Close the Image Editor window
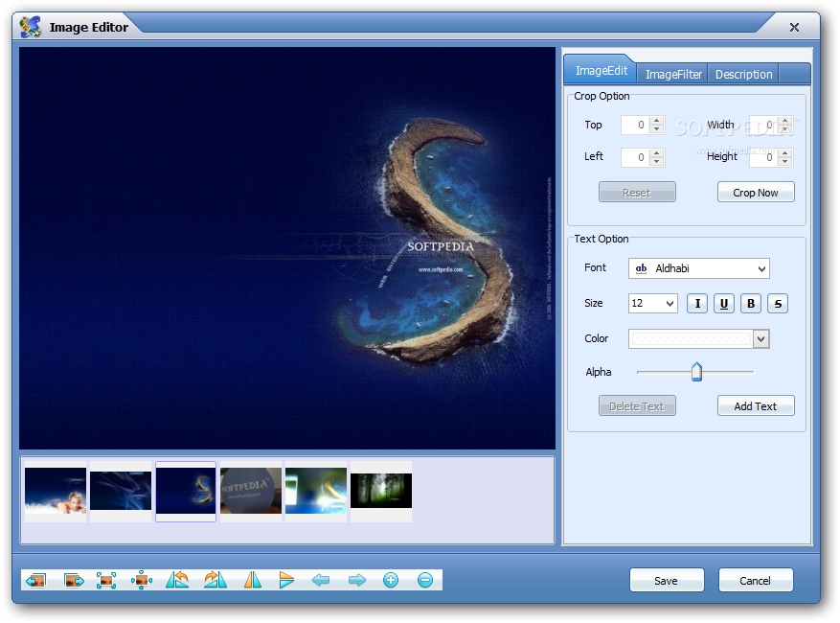Screen dimensions: 840x623 tap(794, 28)
